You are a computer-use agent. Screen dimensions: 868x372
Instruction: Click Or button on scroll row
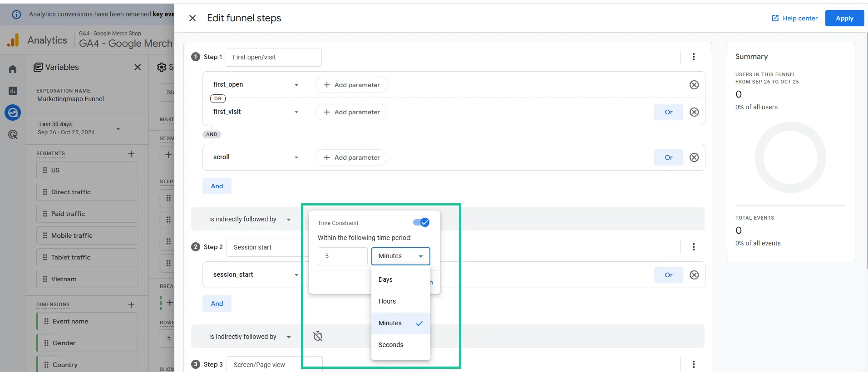point(669,157)
